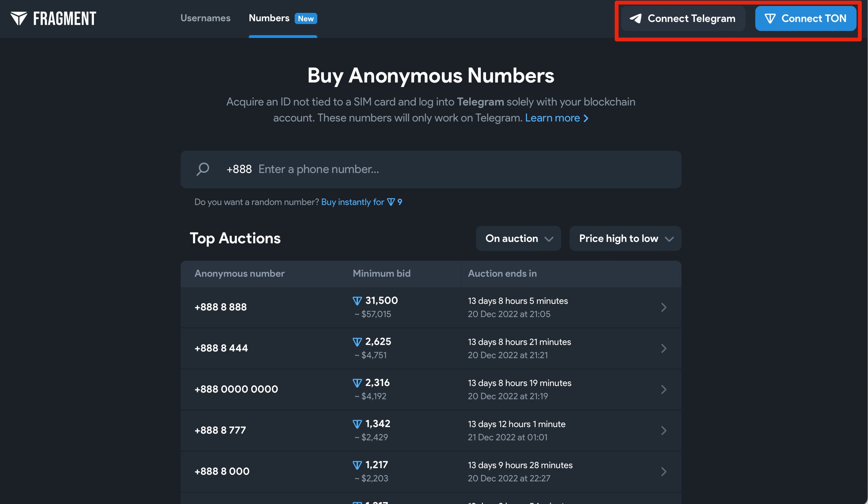Open +888 8 888 row arrow
The width and height of the screenshot is (868, 504).
click(x=663, y=307)
